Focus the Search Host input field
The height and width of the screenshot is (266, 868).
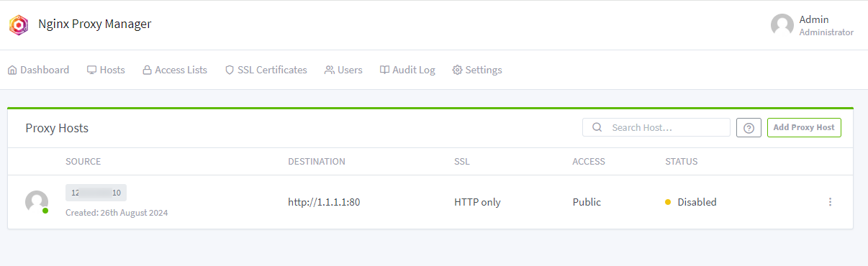656,127
